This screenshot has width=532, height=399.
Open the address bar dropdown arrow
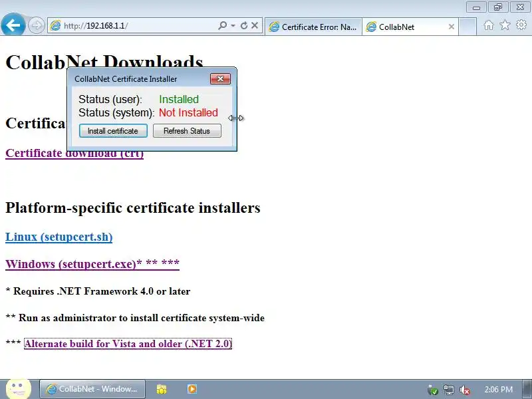pyautogui.click(x=233, y=25)
